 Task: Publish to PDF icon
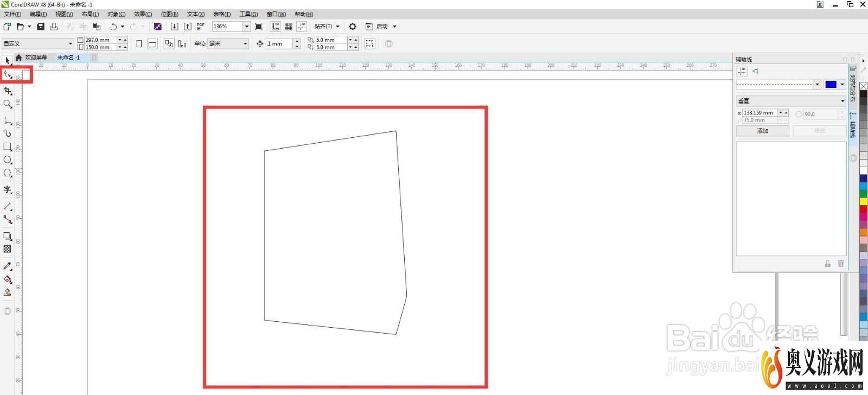[201, 26]
